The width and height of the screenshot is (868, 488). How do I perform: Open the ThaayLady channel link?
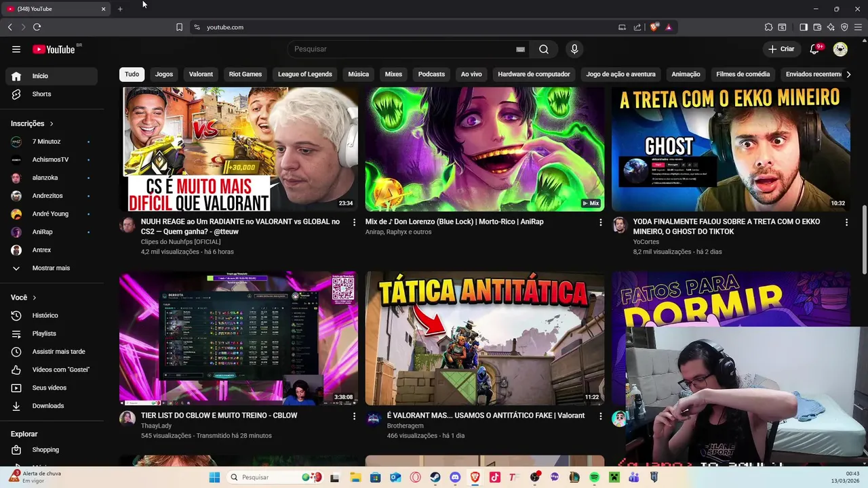click(x=156, y=426)
